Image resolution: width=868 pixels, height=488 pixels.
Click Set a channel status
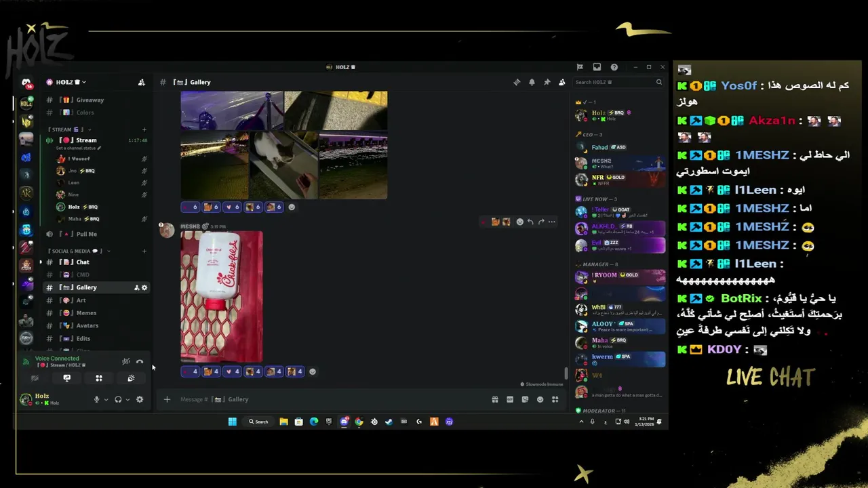(78, 148)
